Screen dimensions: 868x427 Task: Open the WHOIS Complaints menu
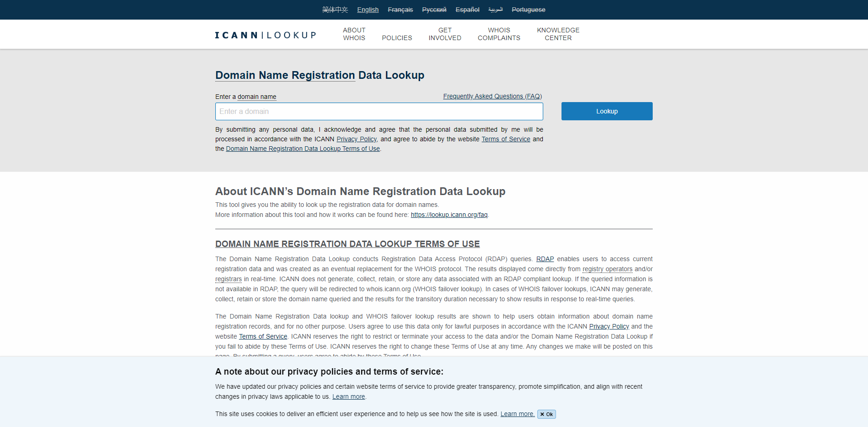tap(499, 34)
